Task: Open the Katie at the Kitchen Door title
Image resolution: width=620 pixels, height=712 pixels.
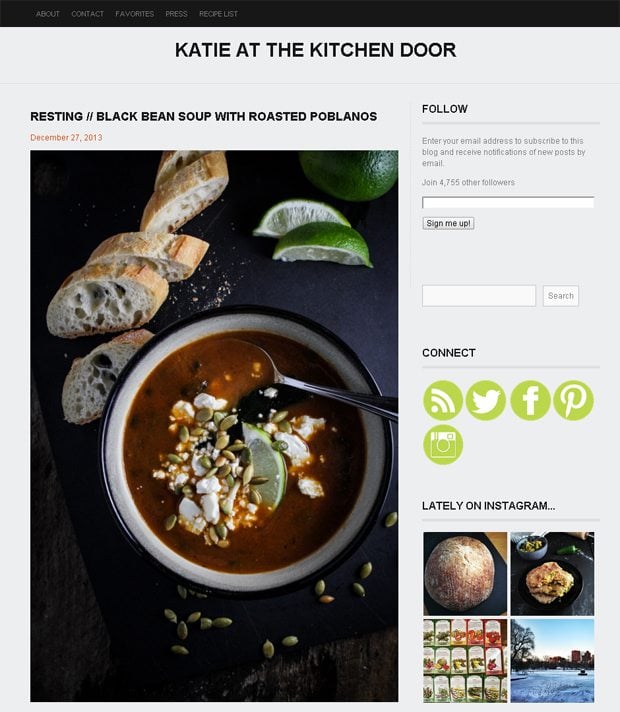Action: click(x=315, y=50)
